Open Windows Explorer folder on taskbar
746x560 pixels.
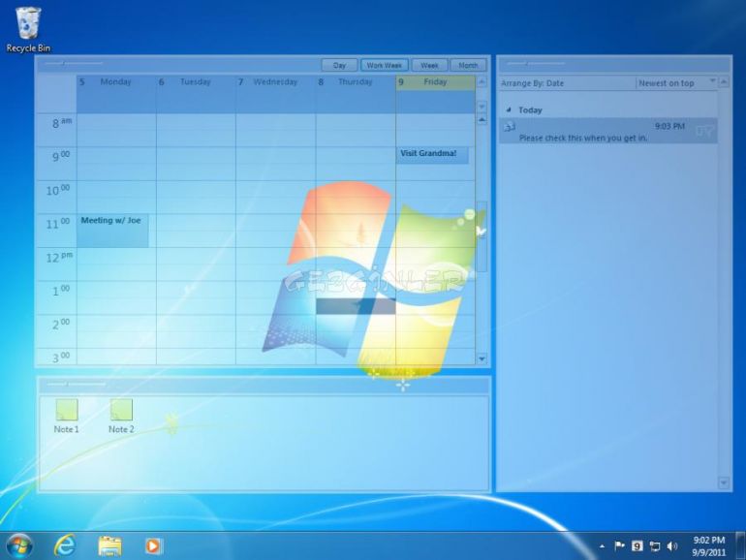[109, 545]
